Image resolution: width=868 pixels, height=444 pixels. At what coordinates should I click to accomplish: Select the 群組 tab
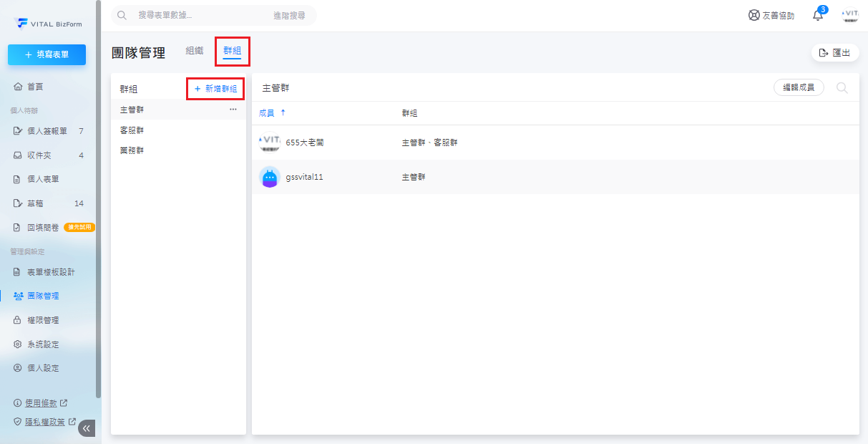232,51
